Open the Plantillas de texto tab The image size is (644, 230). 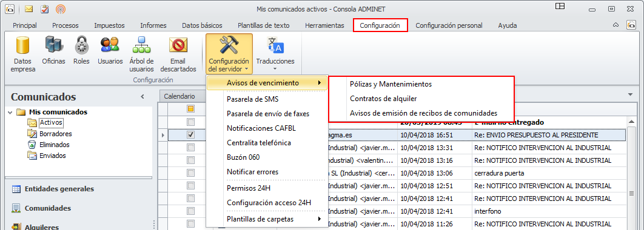264,25
